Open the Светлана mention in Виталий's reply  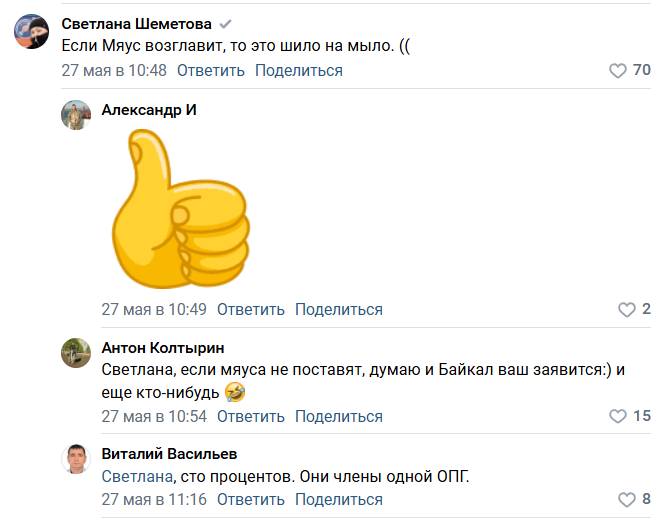[137, 476]
